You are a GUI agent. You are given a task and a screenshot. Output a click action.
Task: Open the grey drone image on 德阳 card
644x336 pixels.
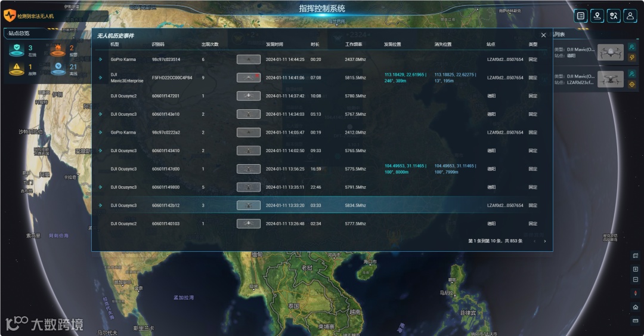coord(611,53)
